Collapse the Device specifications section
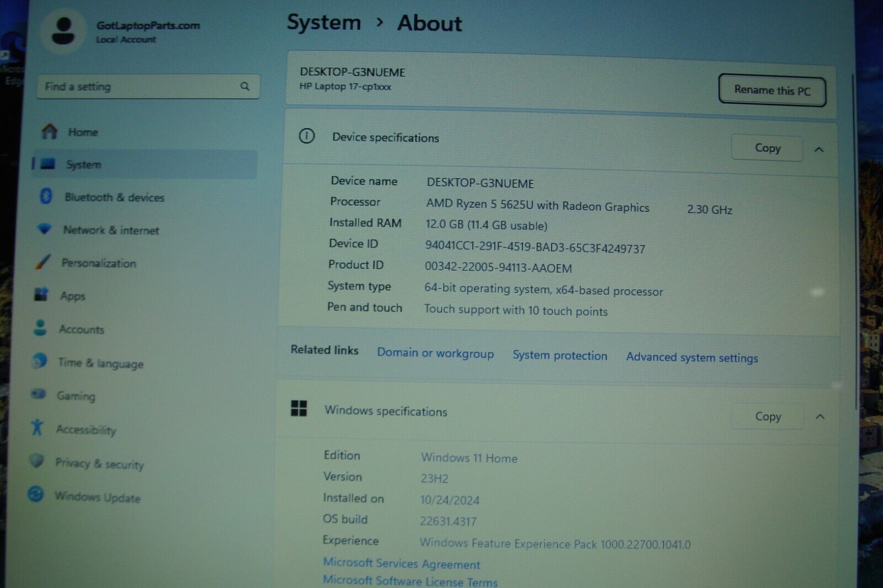Image resolution: width=883 pixels, height=588 pixels. 819,149
